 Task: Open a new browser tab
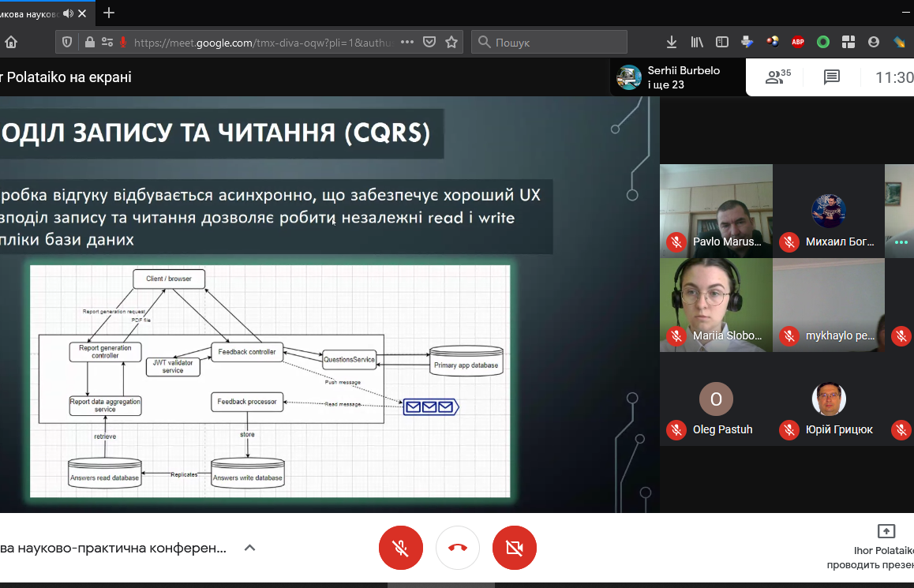pos(109,13)
